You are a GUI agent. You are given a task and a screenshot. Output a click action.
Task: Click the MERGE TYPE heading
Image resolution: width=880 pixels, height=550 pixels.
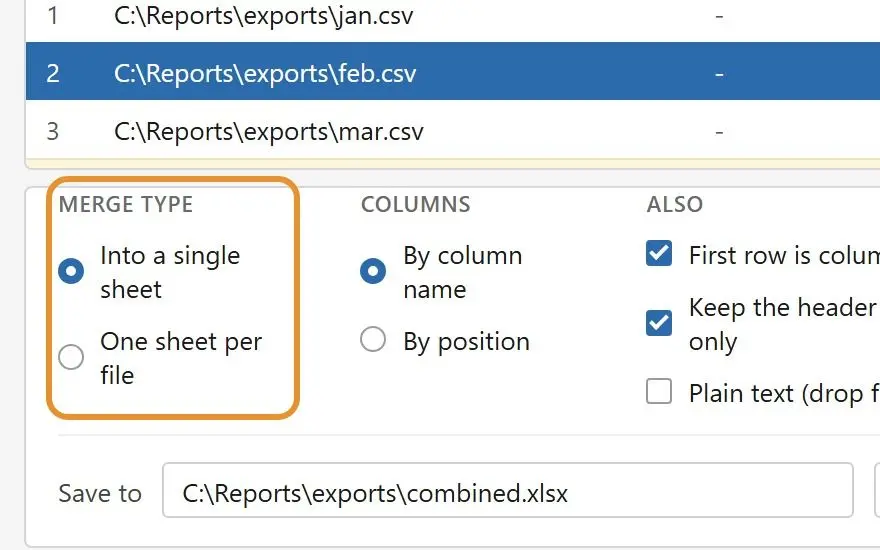[x=126, y=204]
